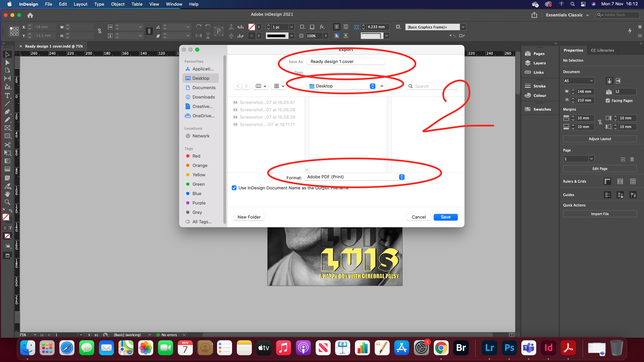Open the Layers panel
The height and width of the screenshot is (362, 644).
(539, 63)
